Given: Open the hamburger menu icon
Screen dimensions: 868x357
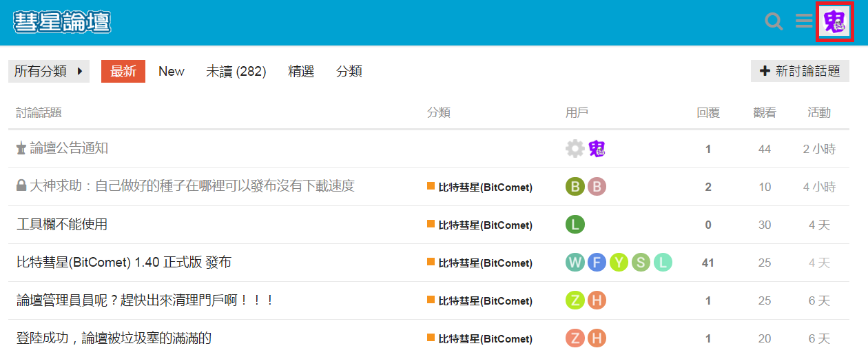Looking at the screenshot, I should [804, 21].
